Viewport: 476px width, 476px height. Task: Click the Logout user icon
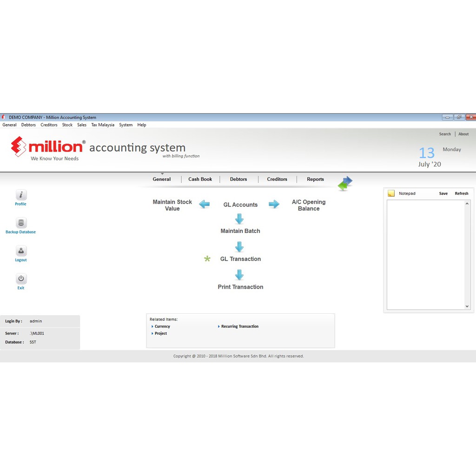[x=21, y=251]
